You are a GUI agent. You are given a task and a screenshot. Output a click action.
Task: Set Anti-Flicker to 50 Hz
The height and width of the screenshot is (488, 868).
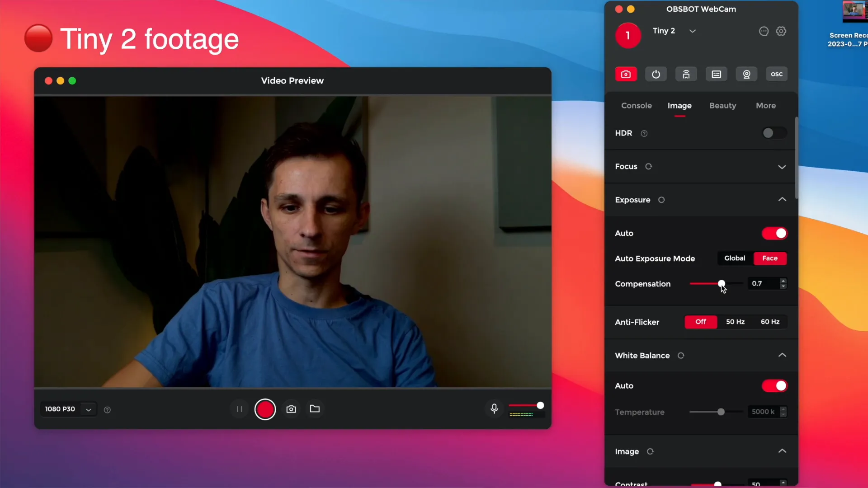[x=735, y=322]
